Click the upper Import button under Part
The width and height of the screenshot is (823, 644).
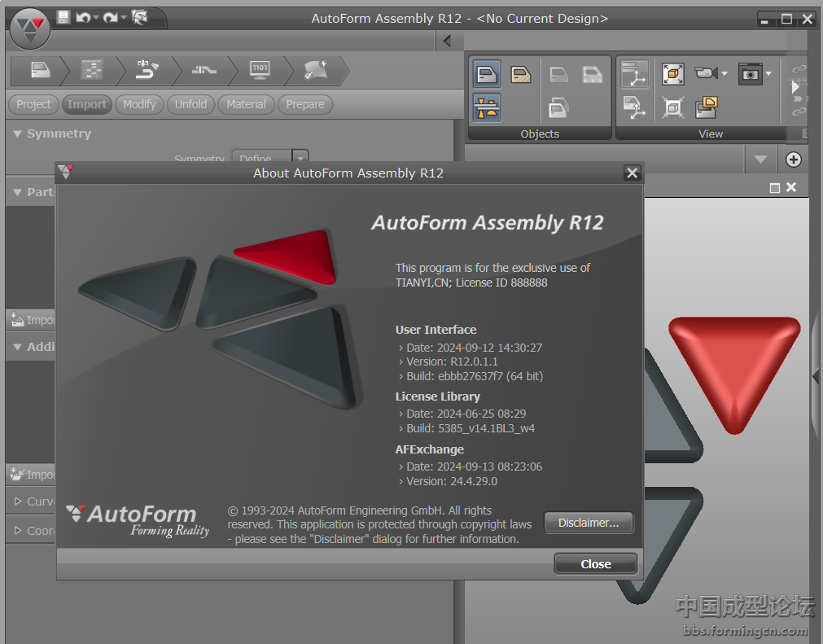(x=31, y=320)
